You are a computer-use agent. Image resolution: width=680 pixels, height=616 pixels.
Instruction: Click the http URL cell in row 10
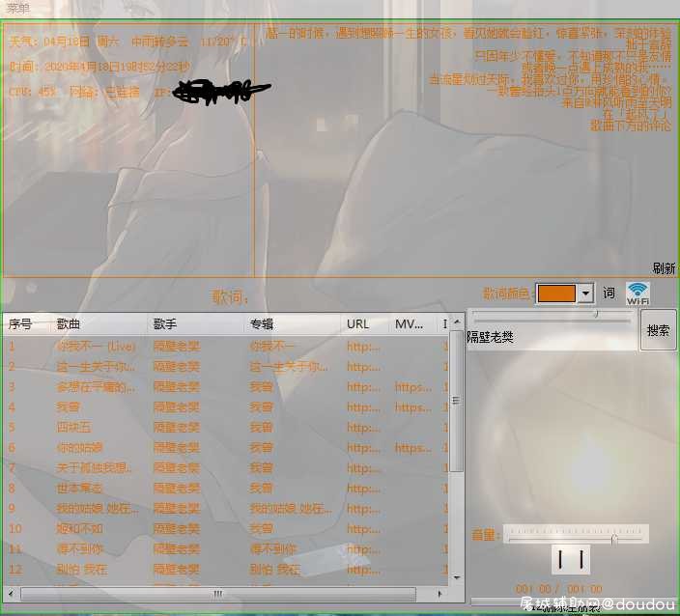click(x=363, y=528)
